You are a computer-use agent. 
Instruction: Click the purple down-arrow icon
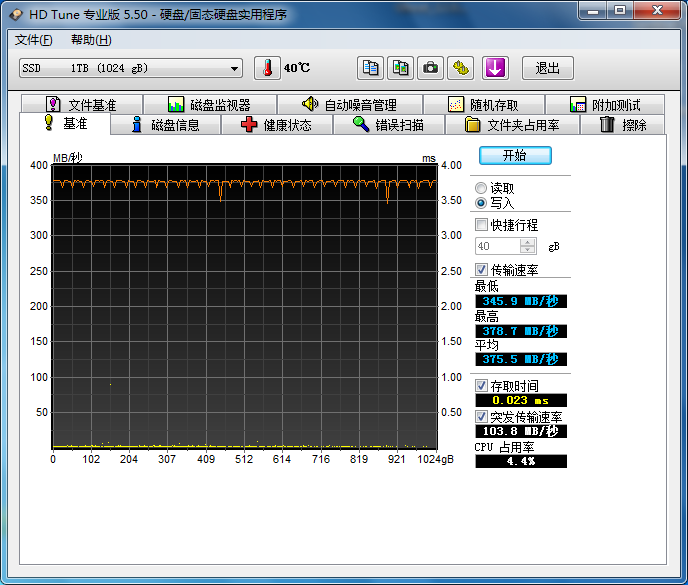496,68
